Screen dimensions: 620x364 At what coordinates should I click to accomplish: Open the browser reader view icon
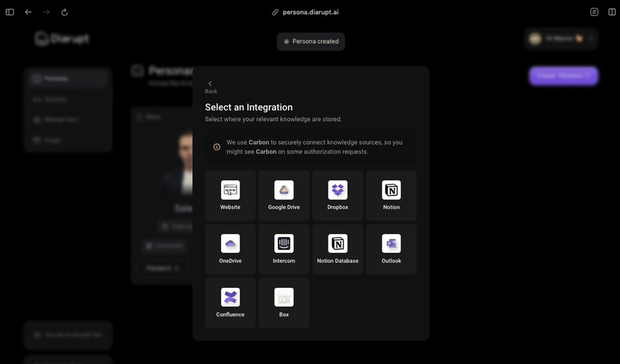[x=594, y=12]
